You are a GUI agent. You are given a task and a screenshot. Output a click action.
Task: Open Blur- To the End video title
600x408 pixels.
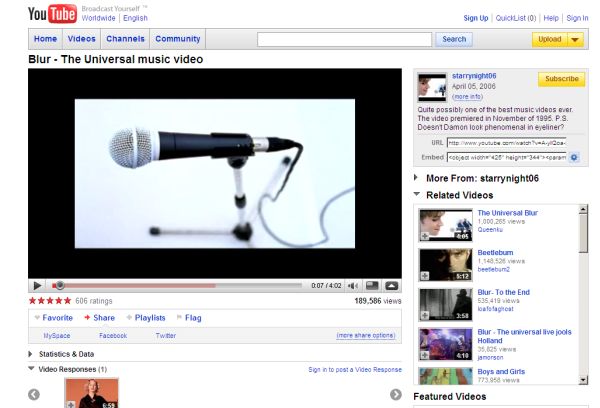504,292
